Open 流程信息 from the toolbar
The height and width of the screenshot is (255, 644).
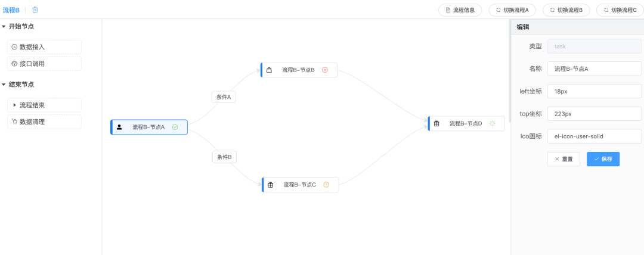coord(460,10)
